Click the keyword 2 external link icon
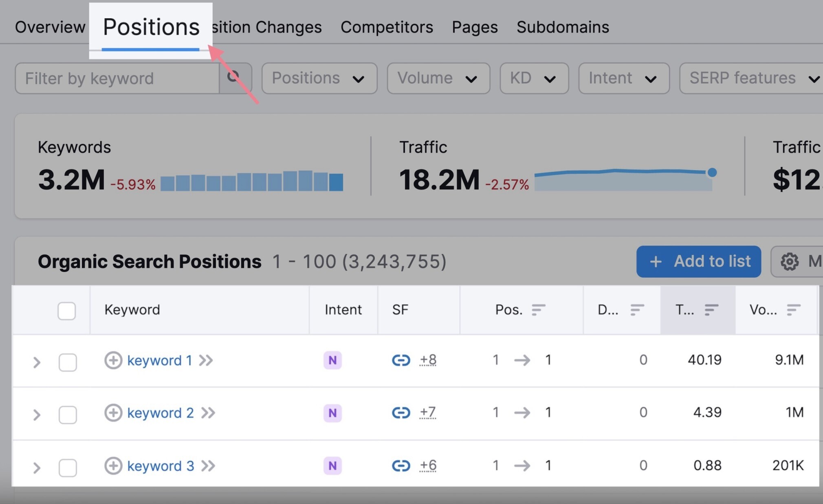The image size is (823, 504). (210, 413)
